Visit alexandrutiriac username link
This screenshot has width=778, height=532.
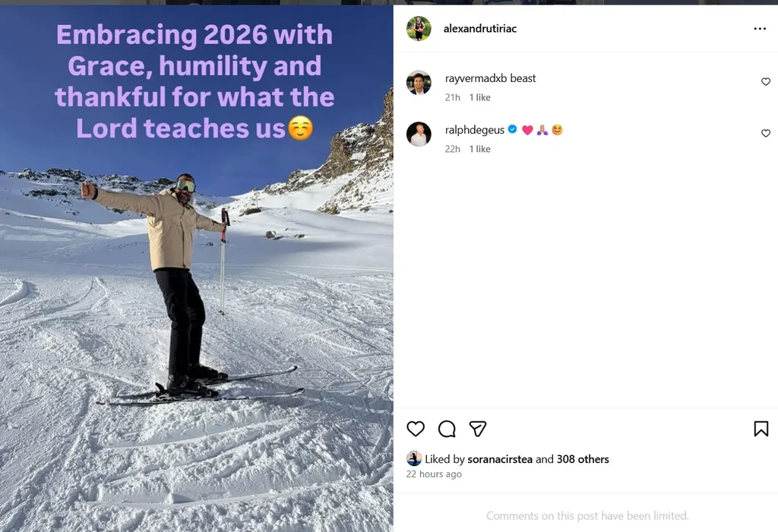480,29
